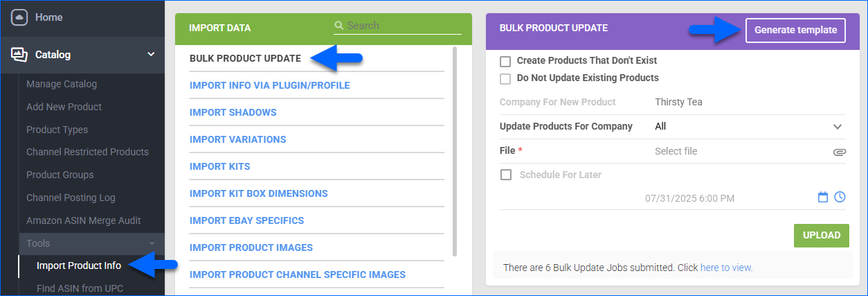Open the clock time picker icon
868x296 pixels.
pyautogui.click(x=840, y=198)
